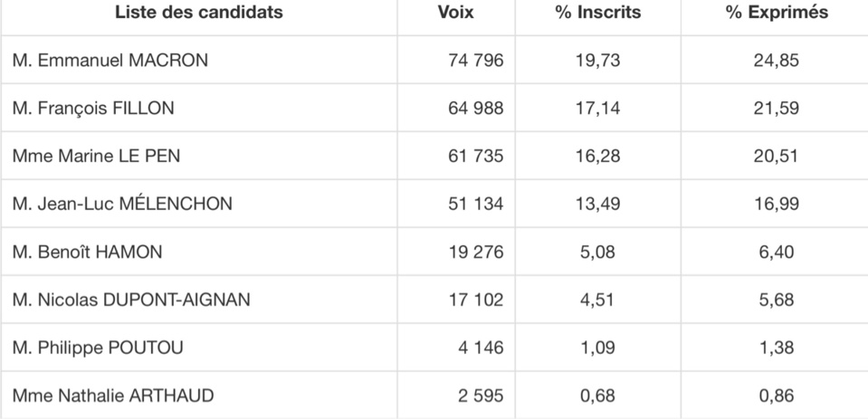Click Le Pen's 16,28 inscrits percentage
Image resolution: width=868 pixels, height=419 pixels.
click(597, 157)
